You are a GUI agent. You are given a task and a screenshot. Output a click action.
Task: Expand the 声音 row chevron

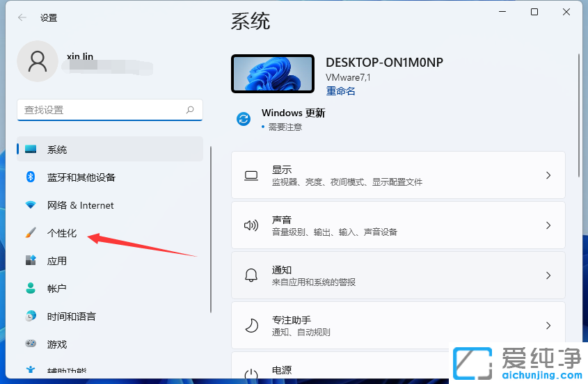(x=548, y=225)
